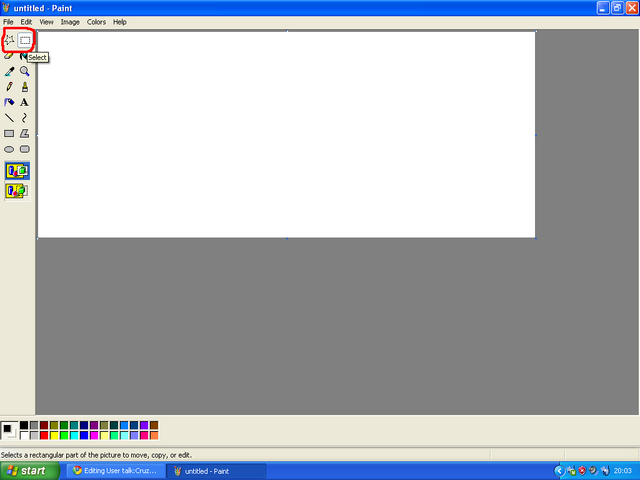Pick the bright yellow swatch
This screenshot has height=480, width=640.
click(54, 436)
